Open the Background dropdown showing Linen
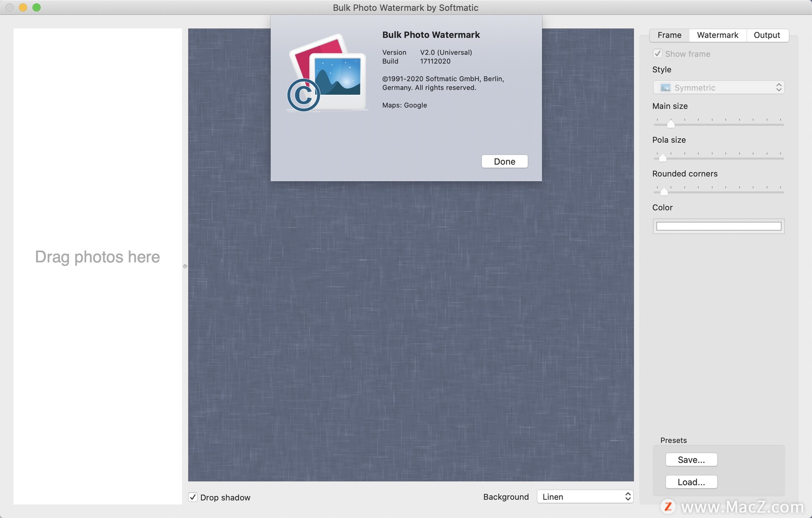 (x=585, y=496)
